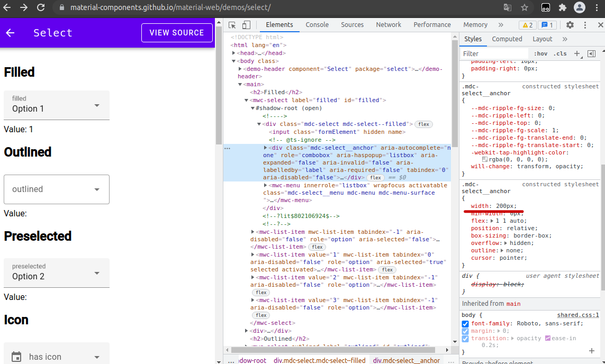Go back with browser back arrow
This screenshot has height=364, width=605.
point(7,7)
